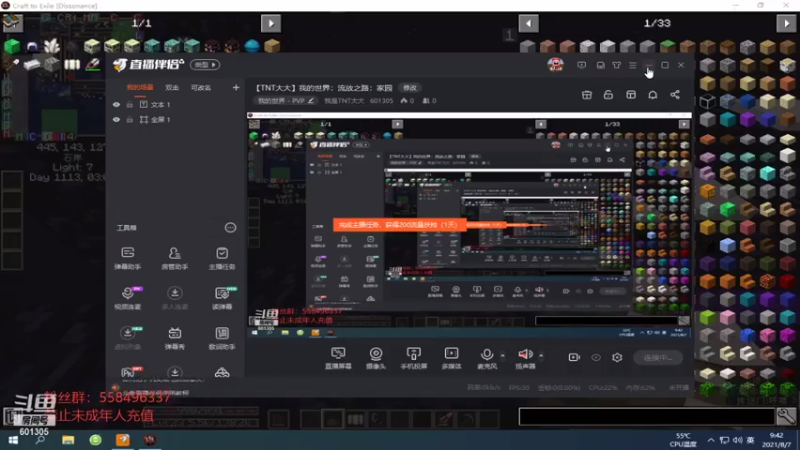Toggle lock on 文本 1 source
Screen dimensions: 800x450
click(x=130, y=105)
